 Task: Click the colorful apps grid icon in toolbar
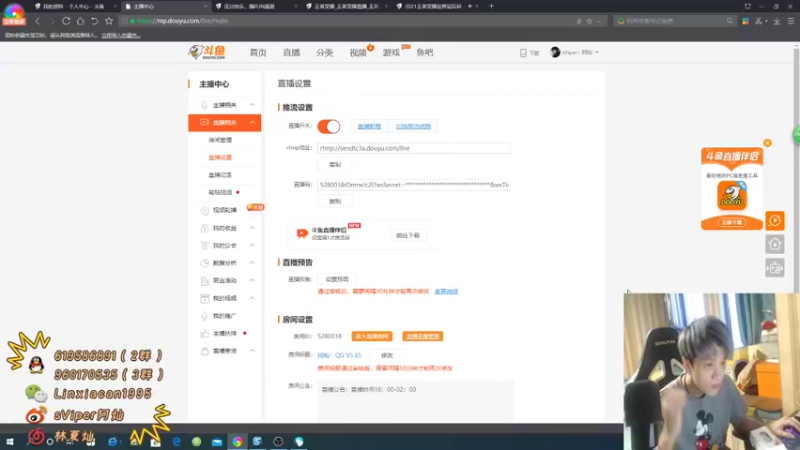coord(745,21)
